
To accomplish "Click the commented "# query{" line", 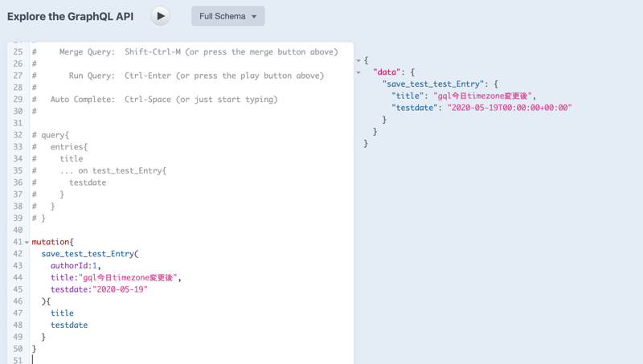I will tap(51, 135).
